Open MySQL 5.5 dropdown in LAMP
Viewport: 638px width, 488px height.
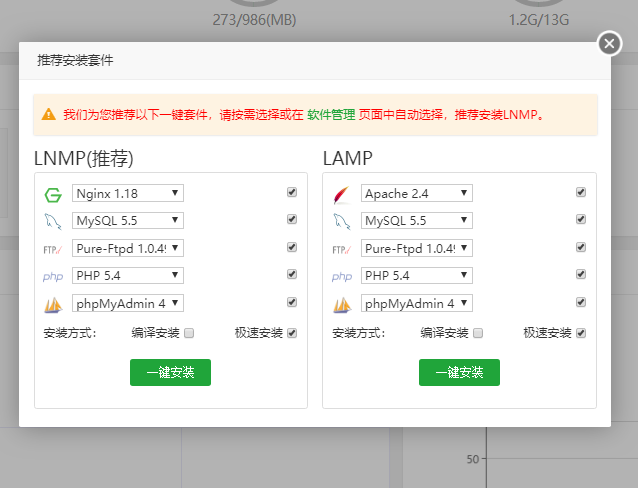[417, 220]
